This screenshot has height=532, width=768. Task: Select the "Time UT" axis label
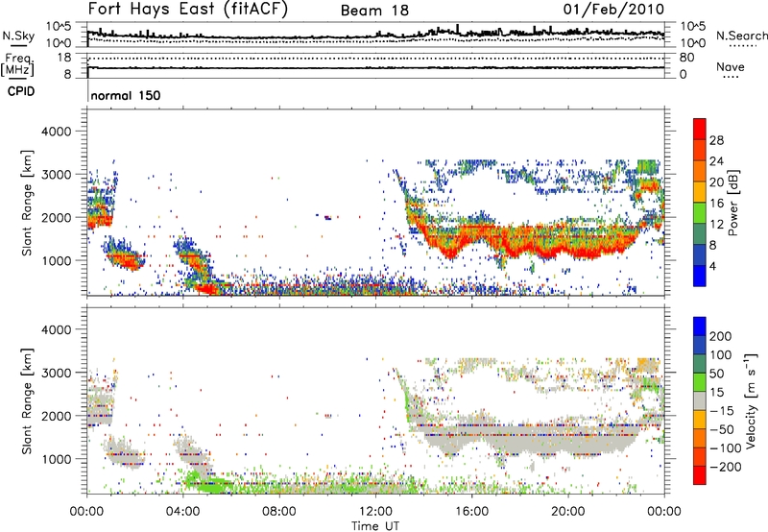(x=375, y=525)
